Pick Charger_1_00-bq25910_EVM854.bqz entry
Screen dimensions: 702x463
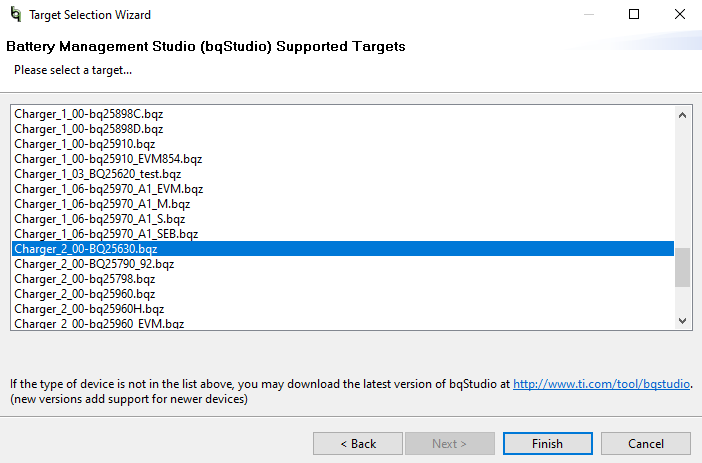point(108,159)
